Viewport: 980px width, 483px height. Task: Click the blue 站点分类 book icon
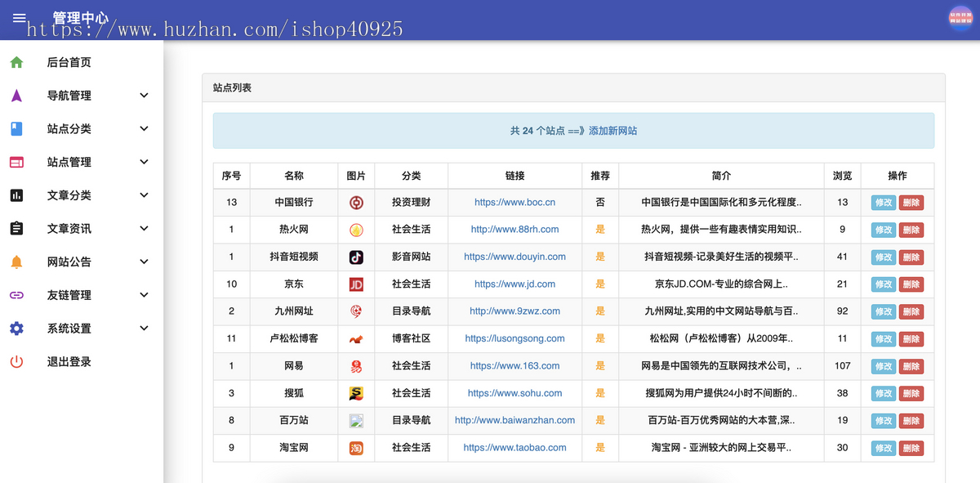[x=16, y=129]
